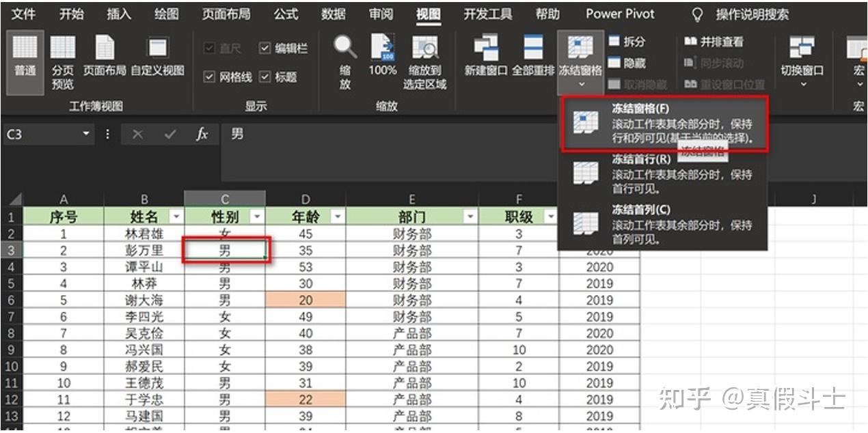Select column A header
The width and height of the screenshot is (868, 433).
[x=64, y=200]
